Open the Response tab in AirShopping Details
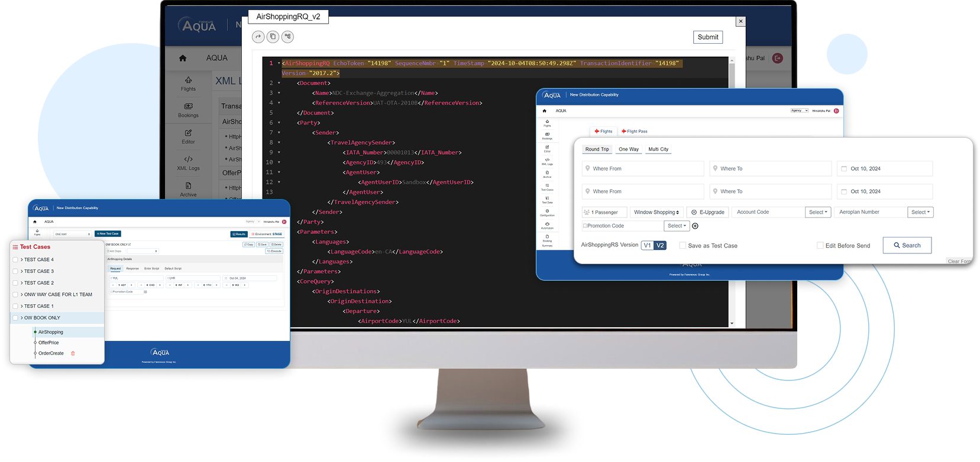Viewport: 980px width, 462px height. (x=132, y=268)
